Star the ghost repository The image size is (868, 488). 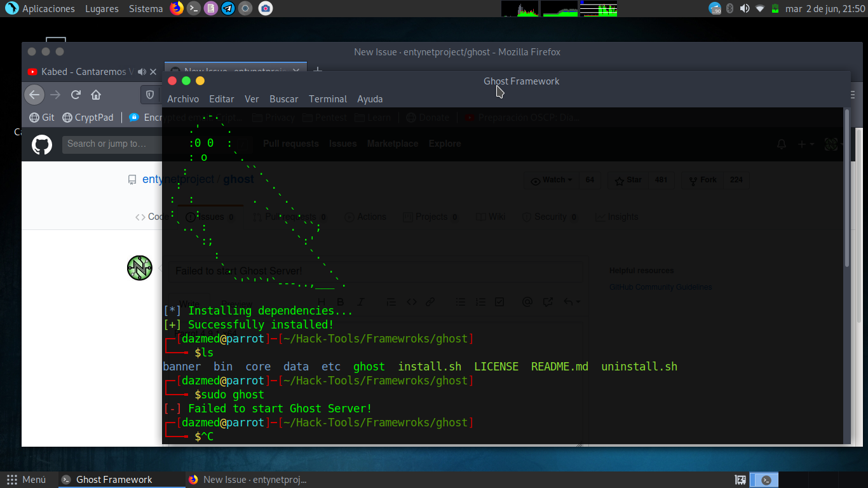628,180
